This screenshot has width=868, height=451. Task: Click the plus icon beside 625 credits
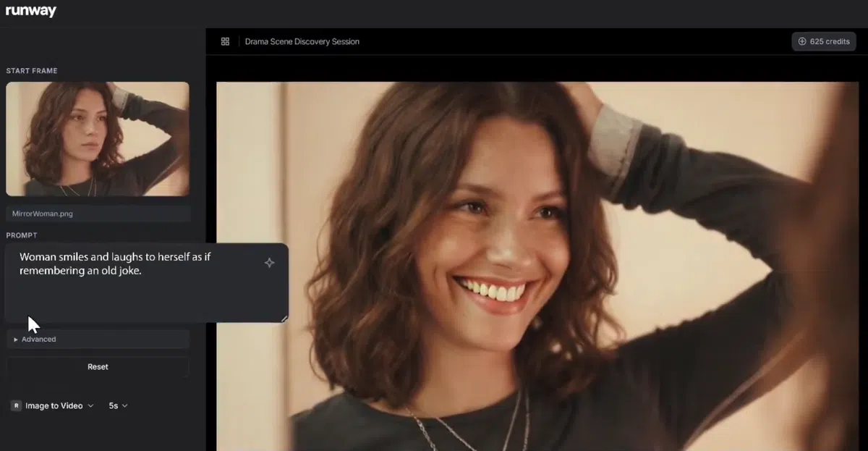pos(801,41)
